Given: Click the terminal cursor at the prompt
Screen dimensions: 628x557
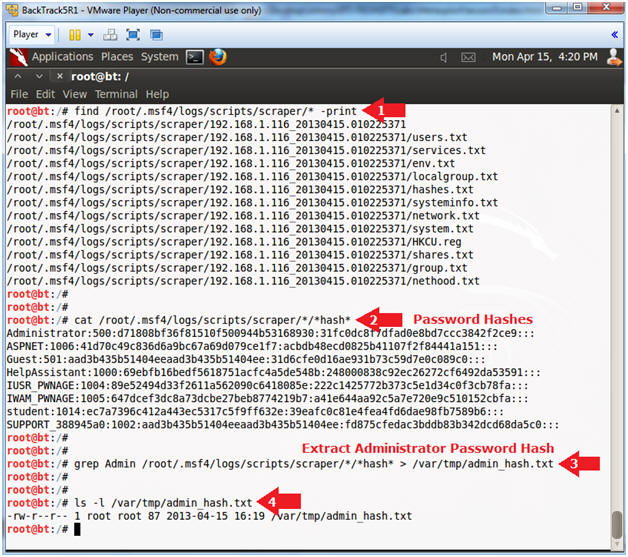Looking at the screenshot, I should 77,529.
